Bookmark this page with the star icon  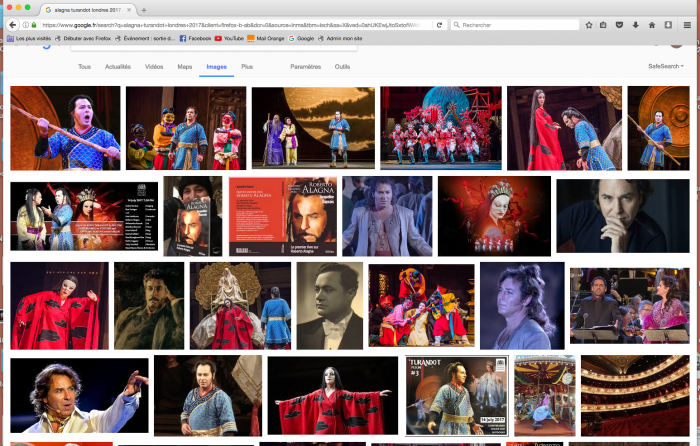[x=589, y=25]
